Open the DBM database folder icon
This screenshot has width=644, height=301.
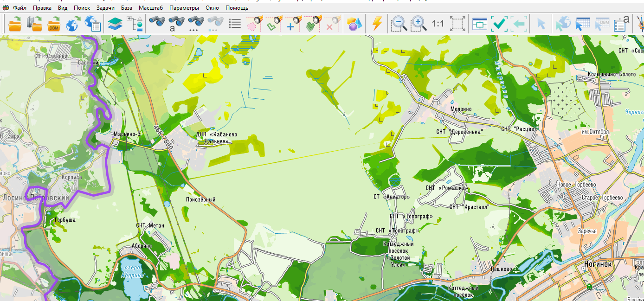click(x=54, y=24)
